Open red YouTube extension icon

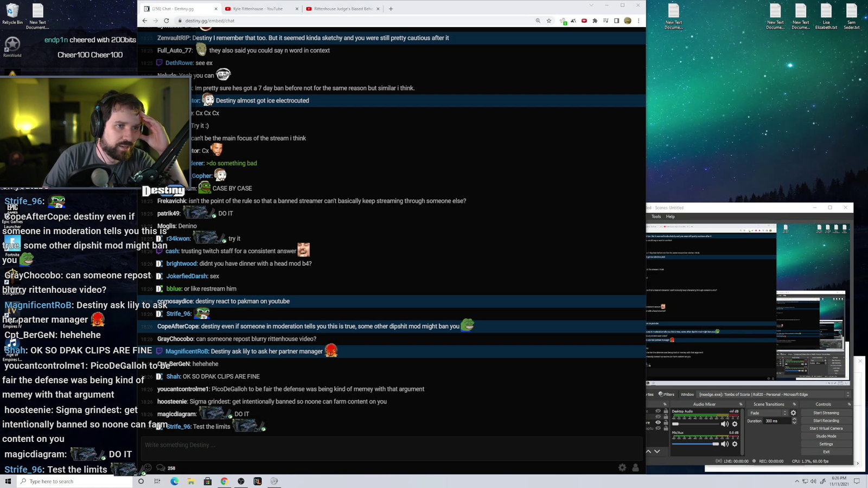coord(584,21)
